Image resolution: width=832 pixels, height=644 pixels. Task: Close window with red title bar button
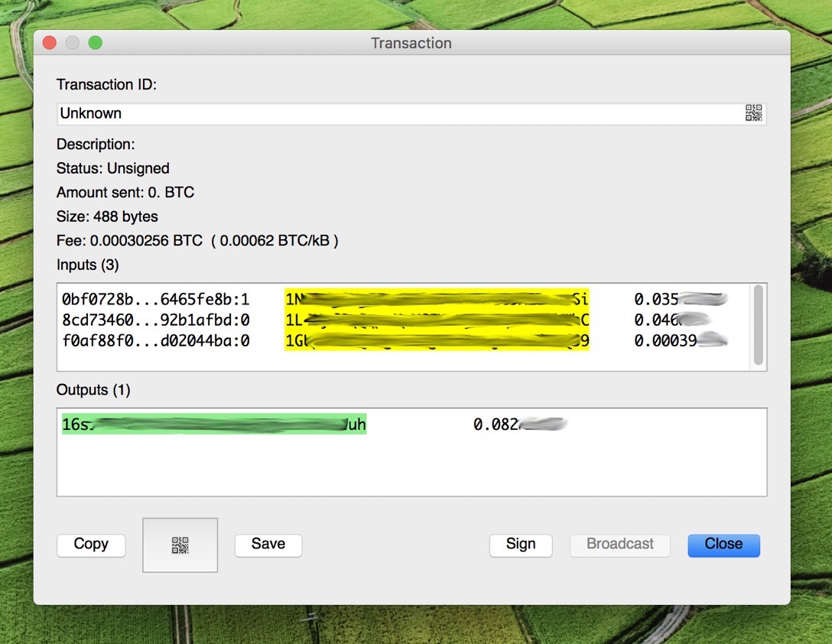pyautogui.click(x=50, y=43)
